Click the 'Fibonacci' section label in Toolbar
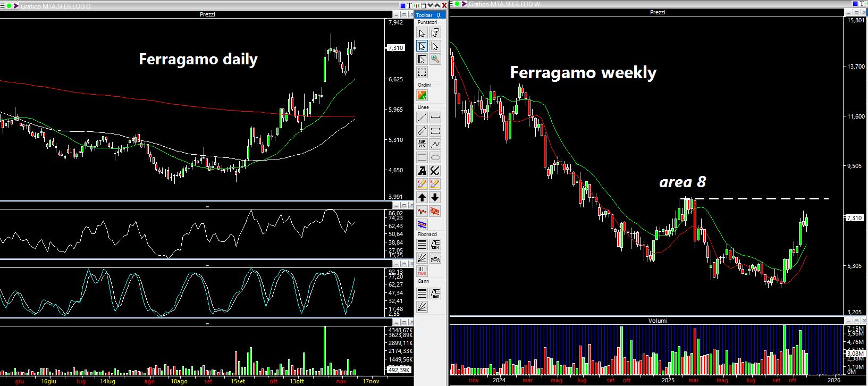The height and width of the screenshot is (386, 868). (427, 234)
